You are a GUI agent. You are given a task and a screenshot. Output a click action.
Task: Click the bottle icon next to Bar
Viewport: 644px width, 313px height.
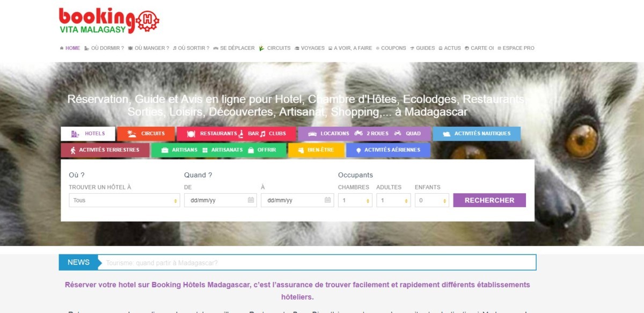point(241,134)
